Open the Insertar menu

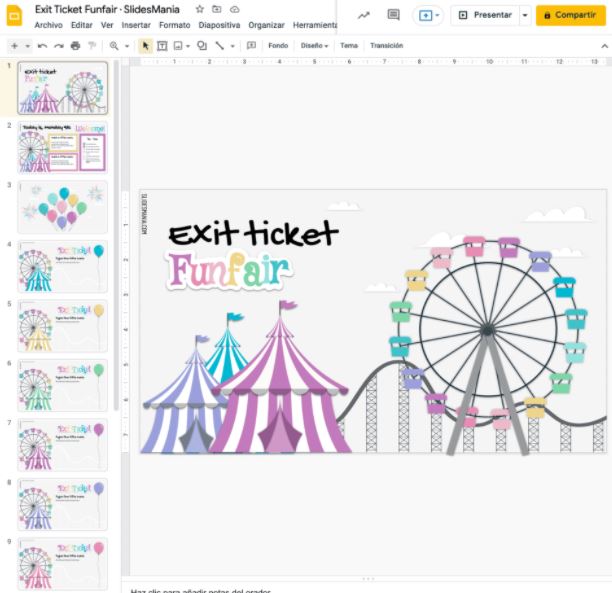coord(136,25)
